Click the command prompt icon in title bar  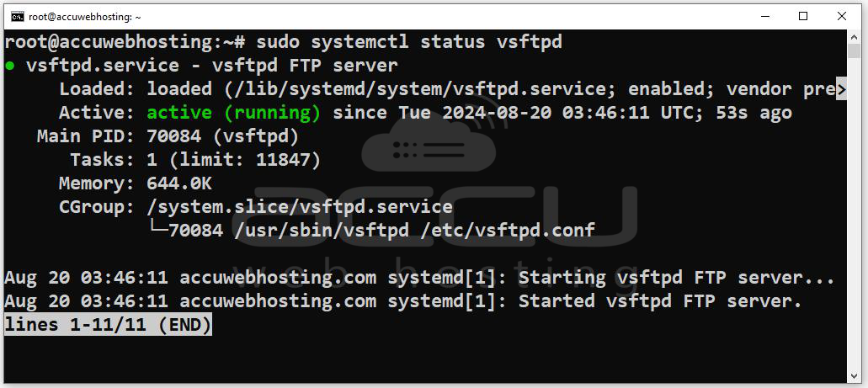pyautogui.click(x=17, y=16)
